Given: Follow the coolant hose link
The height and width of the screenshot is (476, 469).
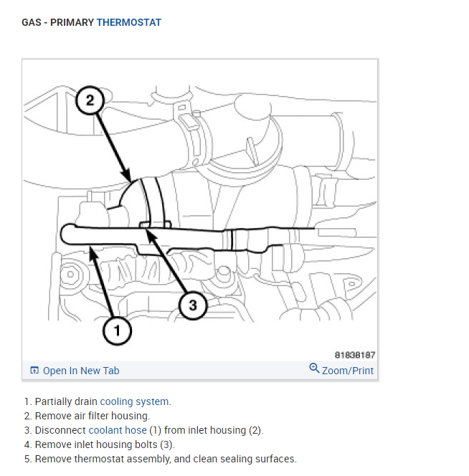Looking at the screenshot, I should [x=118, y=430].
